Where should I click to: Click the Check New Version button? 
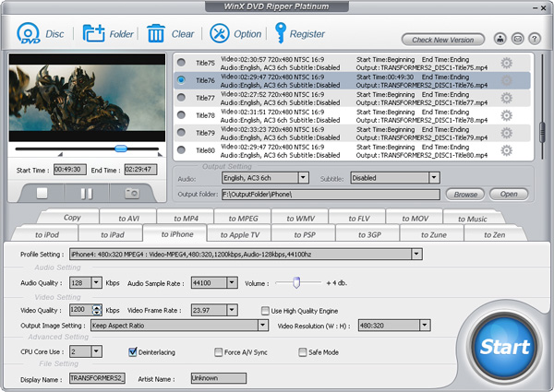442,40
